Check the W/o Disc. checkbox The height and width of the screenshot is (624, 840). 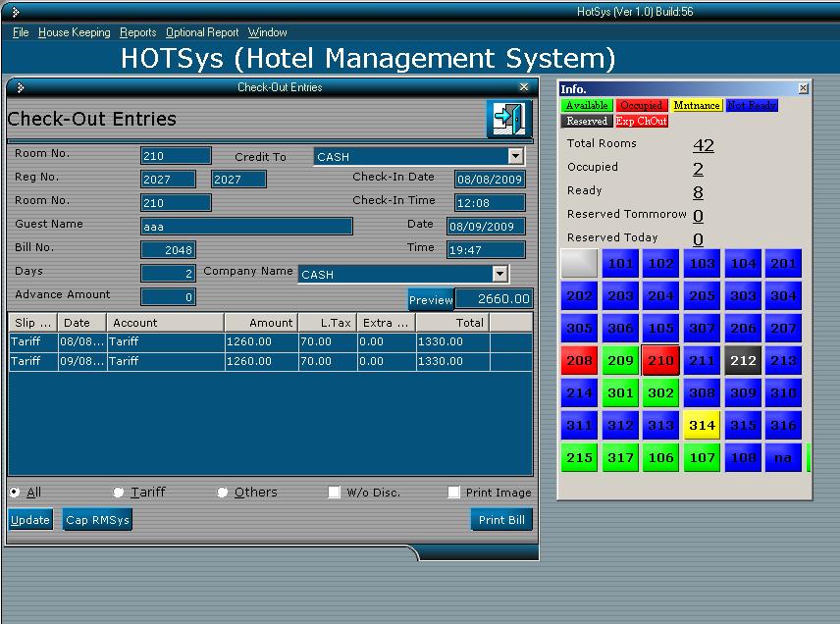334,492
